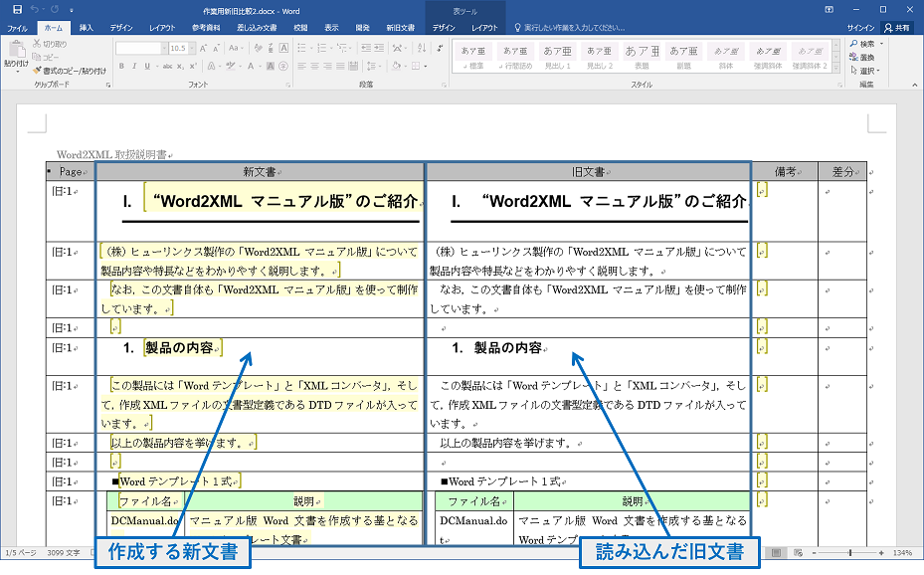The image size is (924, 575).
Task: Justify the paragraph text
Action: point(340,66)
